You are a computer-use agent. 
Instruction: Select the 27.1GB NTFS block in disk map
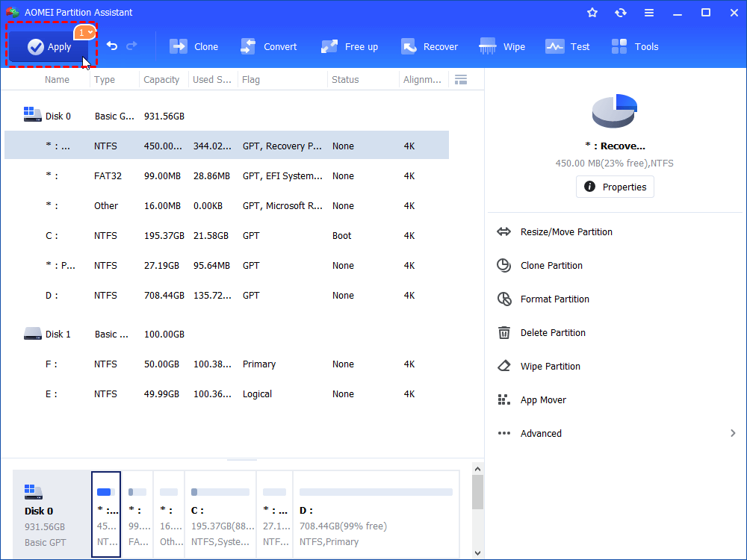tap(275, 514)
